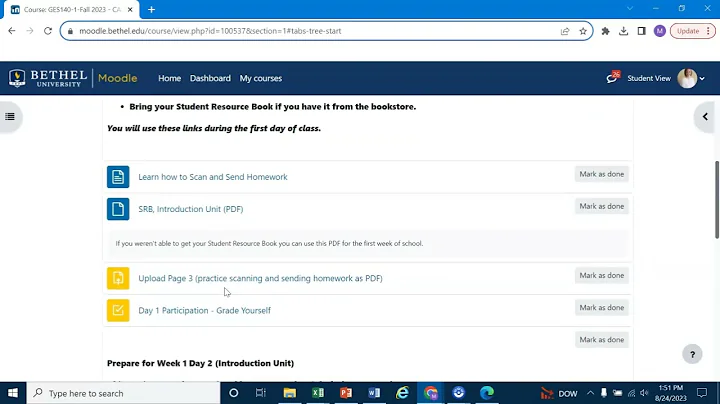
Task: Open the page icon for Learn how to Scan
Action: [118, 177]
